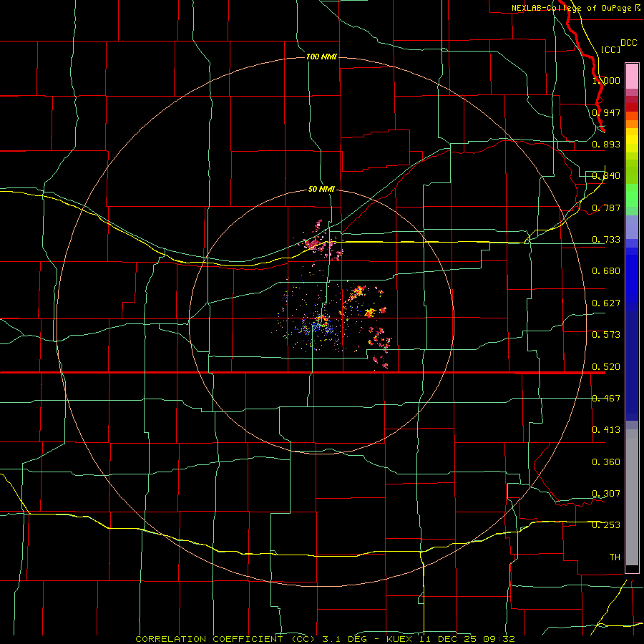Click the Correlation Coefficient KUEX caption text

(x=325, y=639)
